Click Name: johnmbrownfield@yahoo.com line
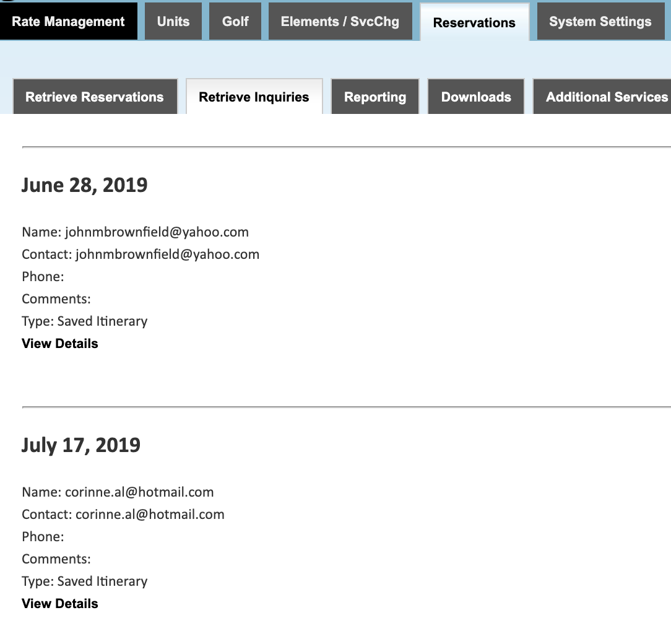Image resolution: width=671 pixels, height=644 pixels. click(135, 232)
